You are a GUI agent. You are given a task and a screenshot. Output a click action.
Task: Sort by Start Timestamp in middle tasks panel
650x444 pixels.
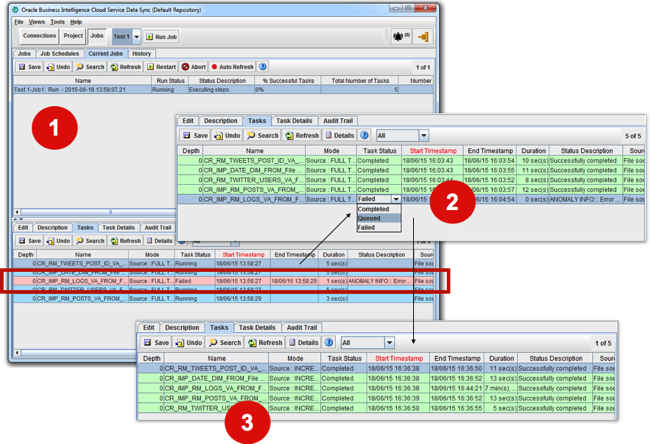tap(433, 151)
